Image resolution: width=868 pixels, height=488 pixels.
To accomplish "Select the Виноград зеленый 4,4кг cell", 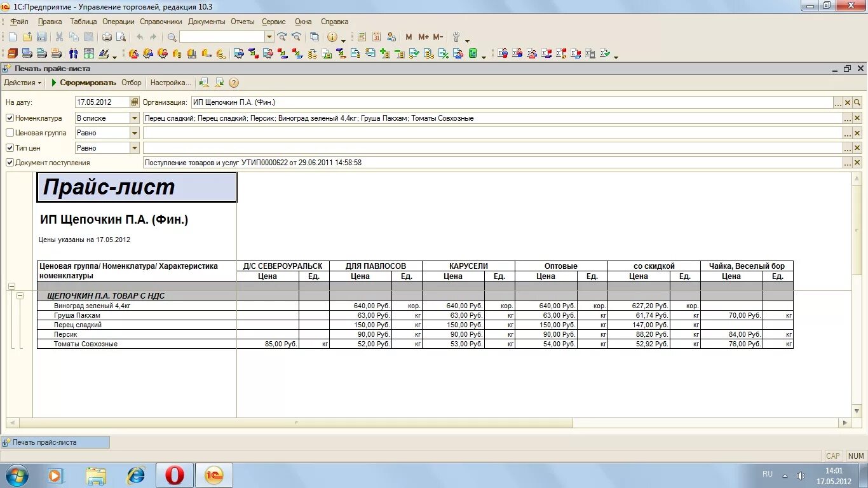I will click(137, 306).
